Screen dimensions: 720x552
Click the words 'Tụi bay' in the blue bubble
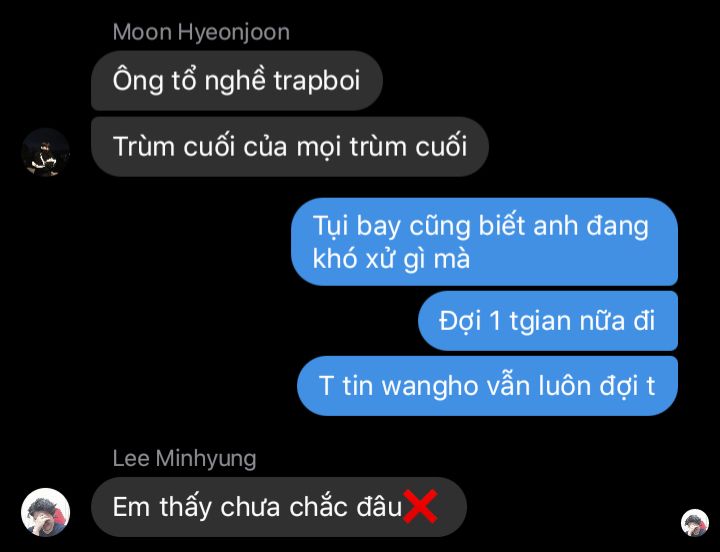pos(357,226)
